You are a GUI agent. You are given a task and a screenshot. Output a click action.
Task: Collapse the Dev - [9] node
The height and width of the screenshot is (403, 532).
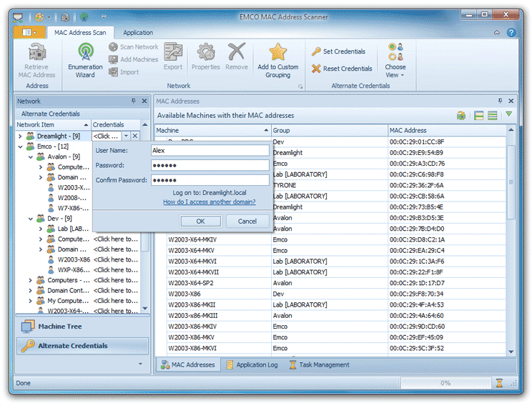(31, 219)
